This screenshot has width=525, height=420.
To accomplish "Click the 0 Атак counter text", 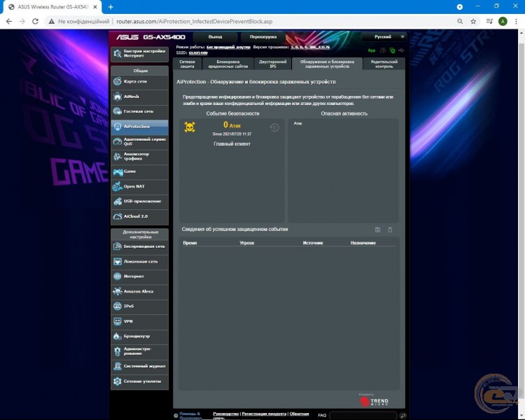I will pos(232,125).
